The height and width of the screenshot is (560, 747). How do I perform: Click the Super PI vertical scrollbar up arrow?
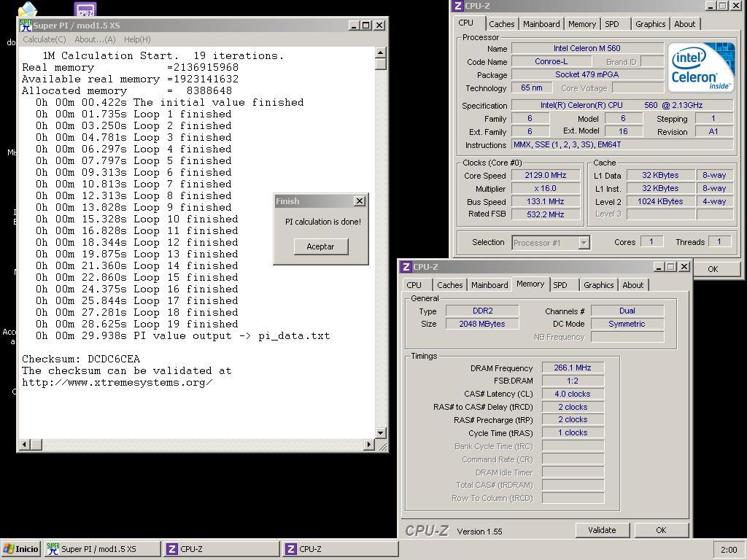[x=381, y=52]
